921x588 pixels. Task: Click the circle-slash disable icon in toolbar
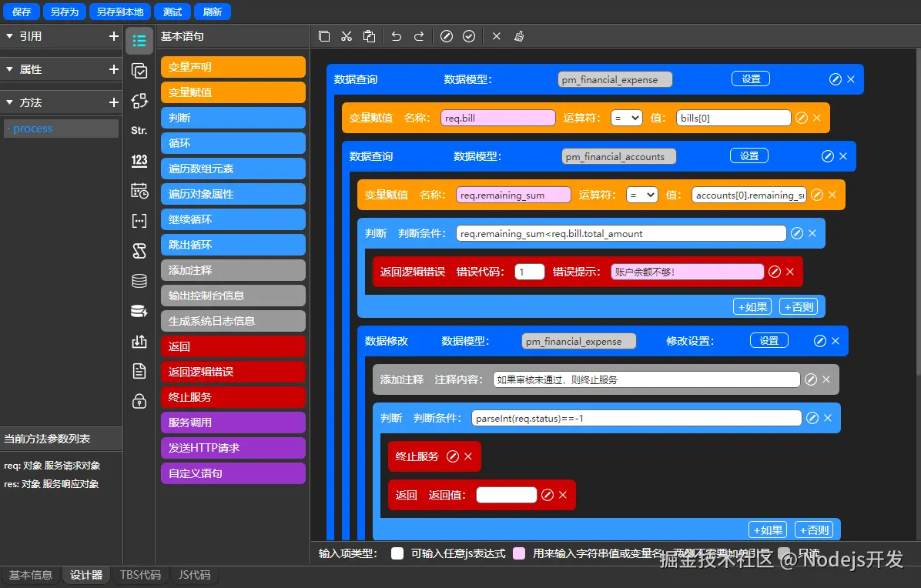[447, 36]
